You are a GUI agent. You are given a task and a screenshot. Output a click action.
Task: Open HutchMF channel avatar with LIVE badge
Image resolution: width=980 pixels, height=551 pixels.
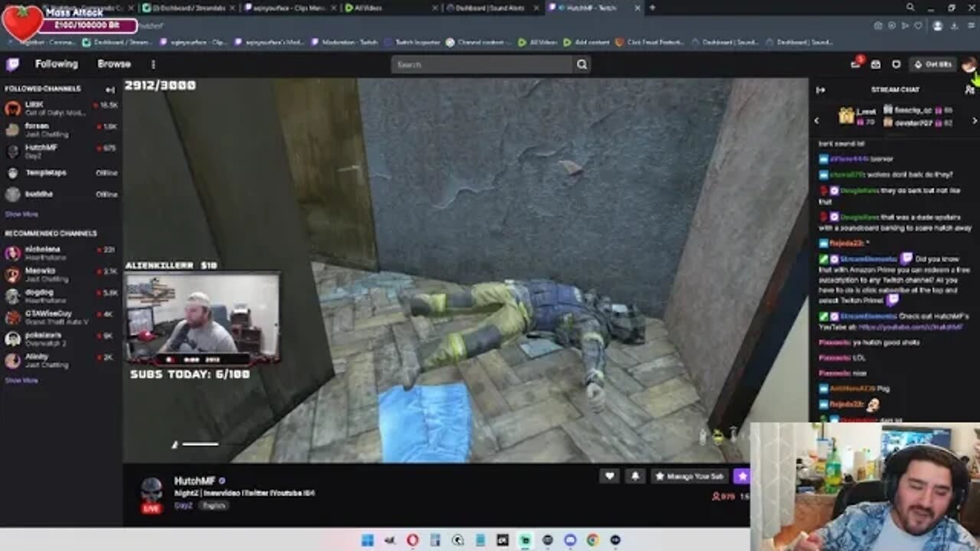coord(152,494)
